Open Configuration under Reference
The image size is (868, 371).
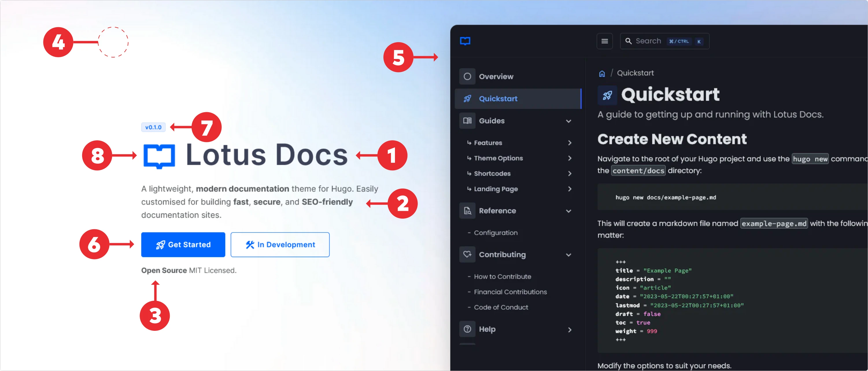495,233
